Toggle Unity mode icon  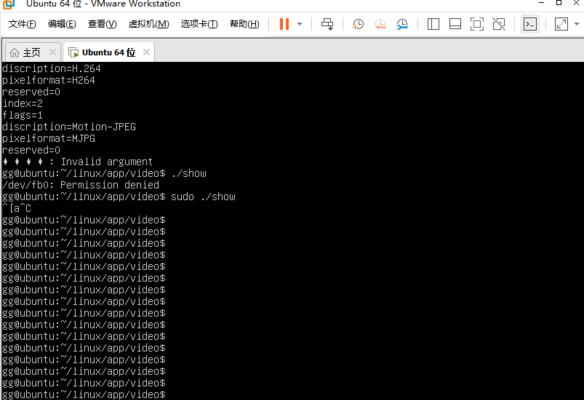coord(499,24)
